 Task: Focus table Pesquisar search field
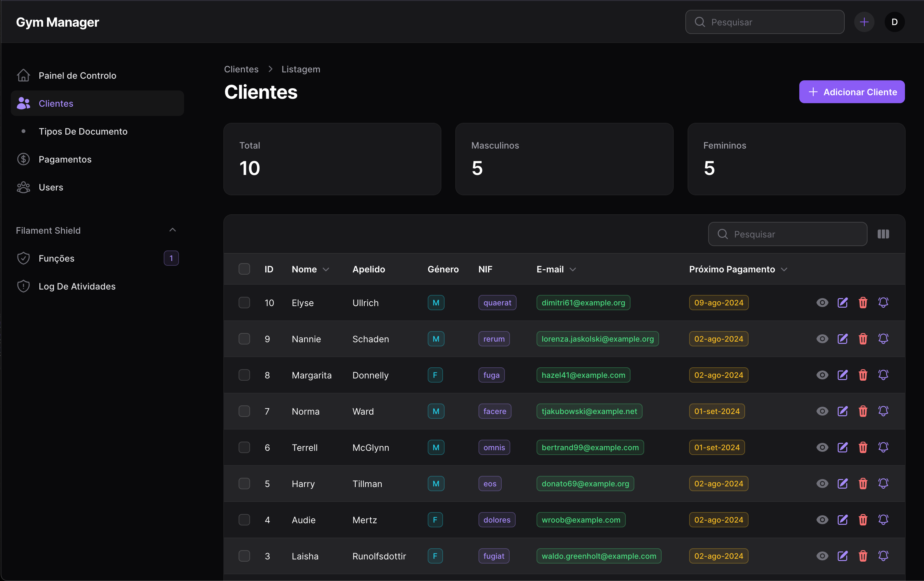click(x=787, y=234)
